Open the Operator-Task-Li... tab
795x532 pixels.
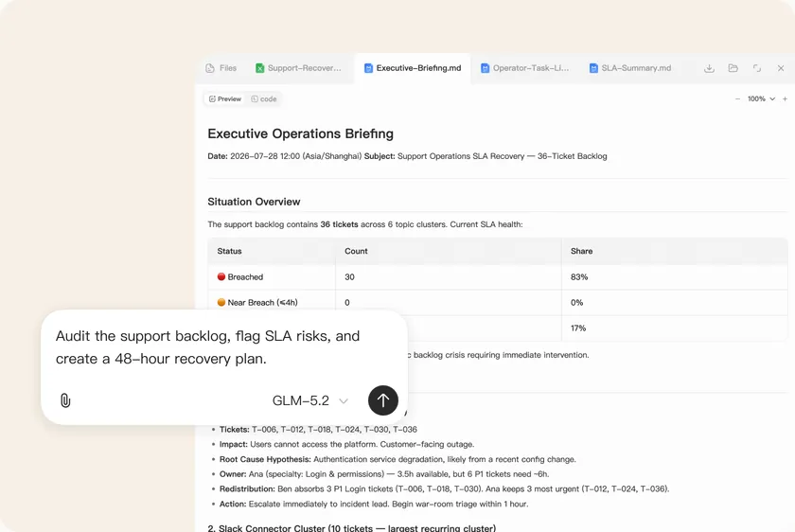(524, 68)
